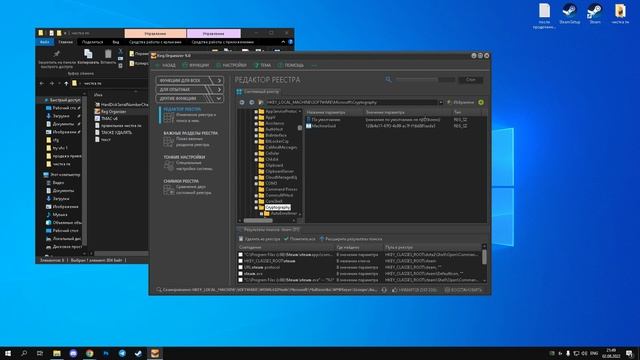Click the Paste icon in Explorer ribbon
This screenshot has width=640, height=360.
[108, 53]
